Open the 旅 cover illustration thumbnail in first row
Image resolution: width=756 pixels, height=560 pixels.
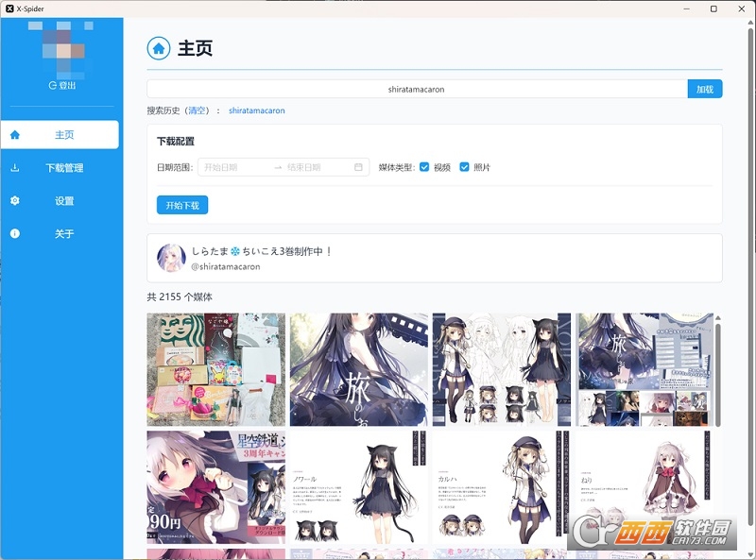[x=359, y=369]
